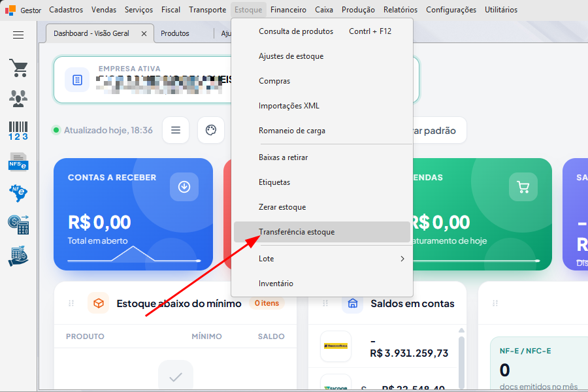
Task: Open the Financeiro menu
Action: pyautogui.click(x=288, y=10)
